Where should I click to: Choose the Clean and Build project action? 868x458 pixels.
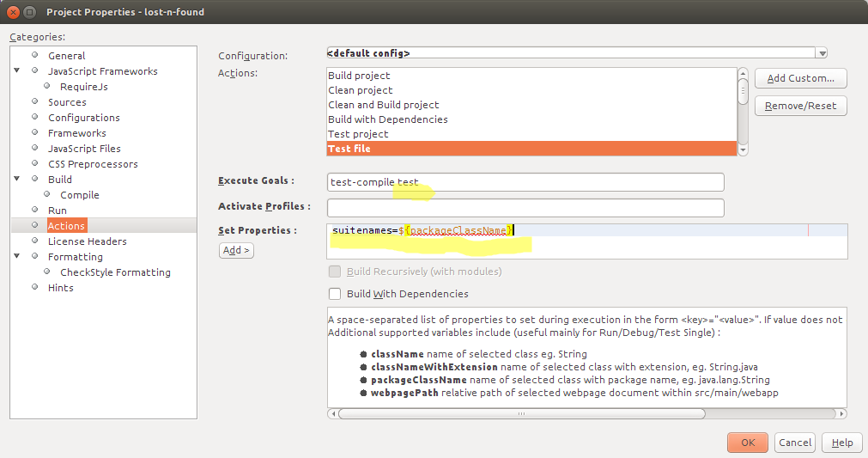pos(383,105)
